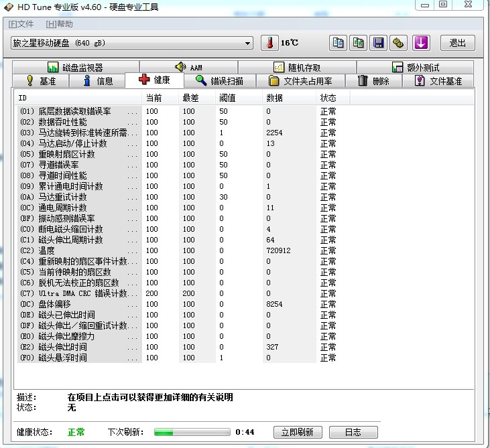
Task: Open the 额外测试 tab
Action: point(416,67)
